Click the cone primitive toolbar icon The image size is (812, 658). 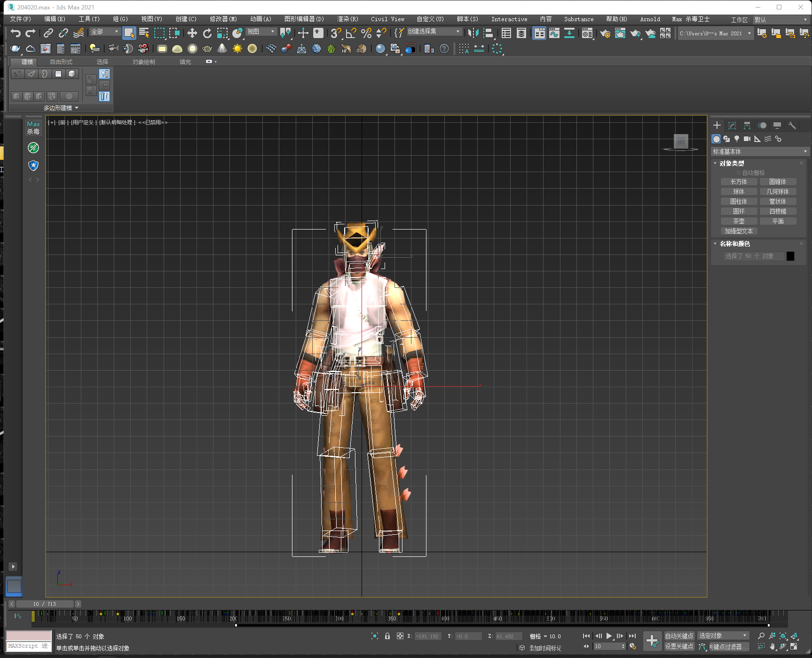222,48
